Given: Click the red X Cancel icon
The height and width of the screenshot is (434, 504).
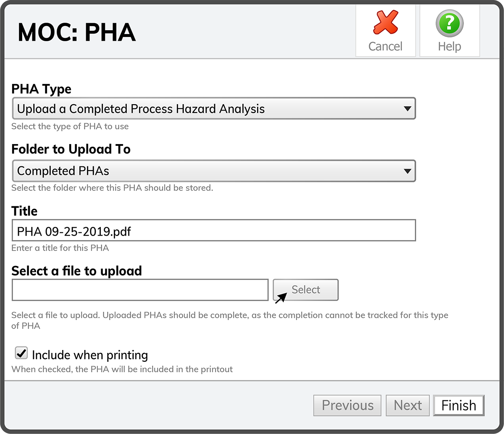Looking at the screenshot, I should 385,23.
